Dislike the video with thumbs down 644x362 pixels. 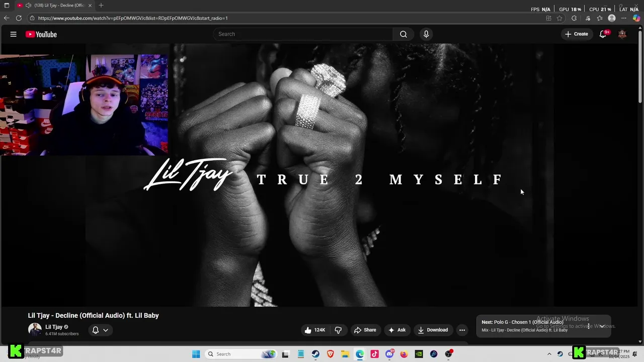pos(338,330)
